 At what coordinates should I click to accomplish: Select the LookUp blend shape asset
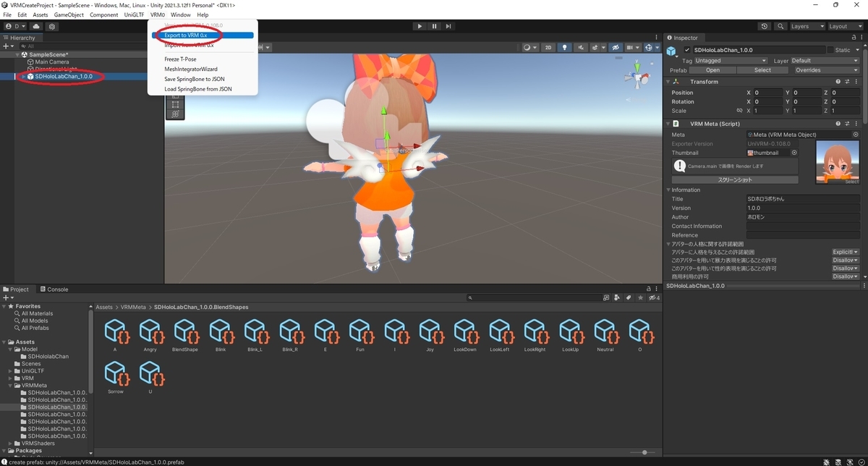[x=570, y=335]
